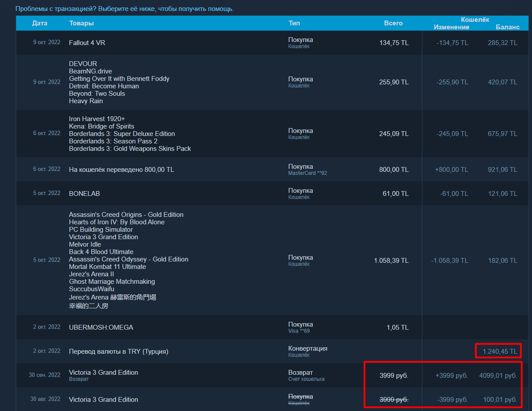This screenshot has height=411, width=532.
Task: Click the Всего column header
Action: [x=394, y=23]
